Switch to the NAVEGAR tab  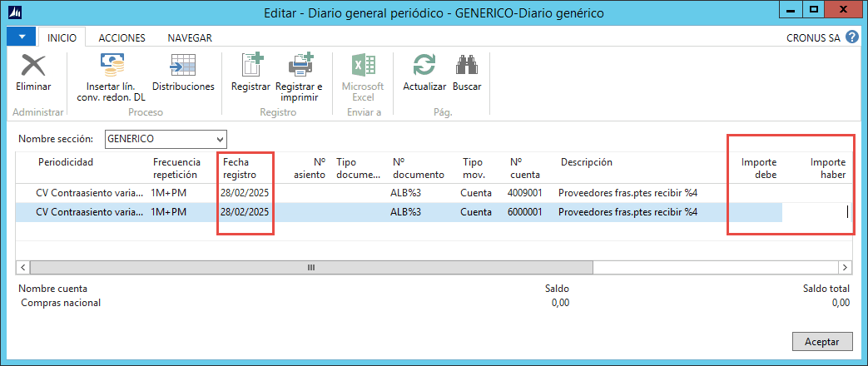pos(190,37)
